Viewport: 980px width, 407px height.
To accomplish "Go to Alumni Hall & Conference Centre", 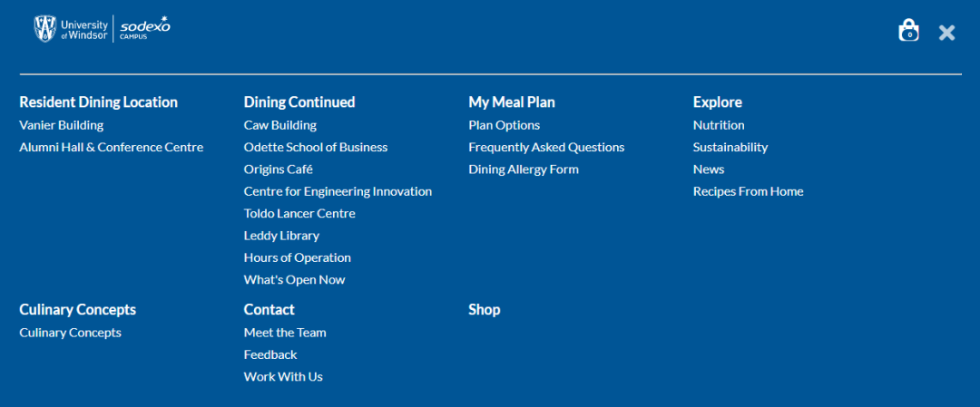I will pyautogui.click(x=112, y=148).
